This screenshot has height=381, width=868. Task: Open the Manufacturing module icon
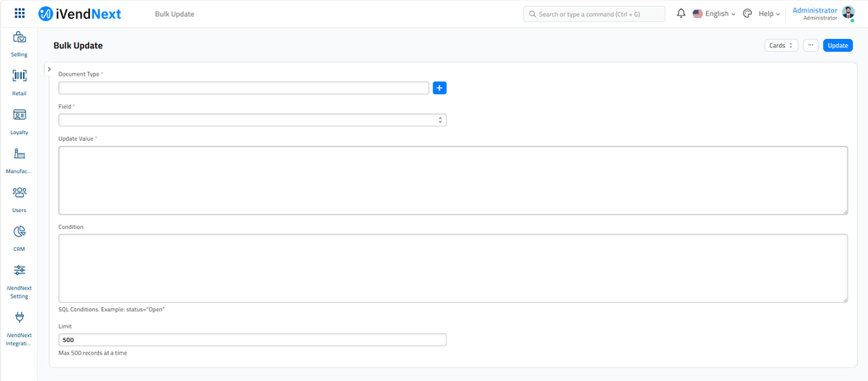coord(19,154)
